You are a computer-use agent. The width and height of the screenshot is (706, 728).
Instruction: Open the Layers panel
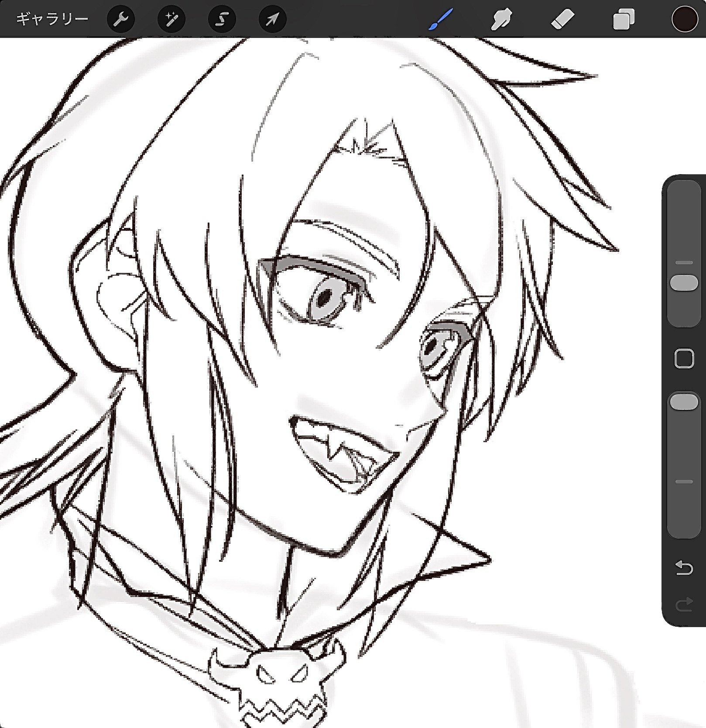click(x=624, y=19)
